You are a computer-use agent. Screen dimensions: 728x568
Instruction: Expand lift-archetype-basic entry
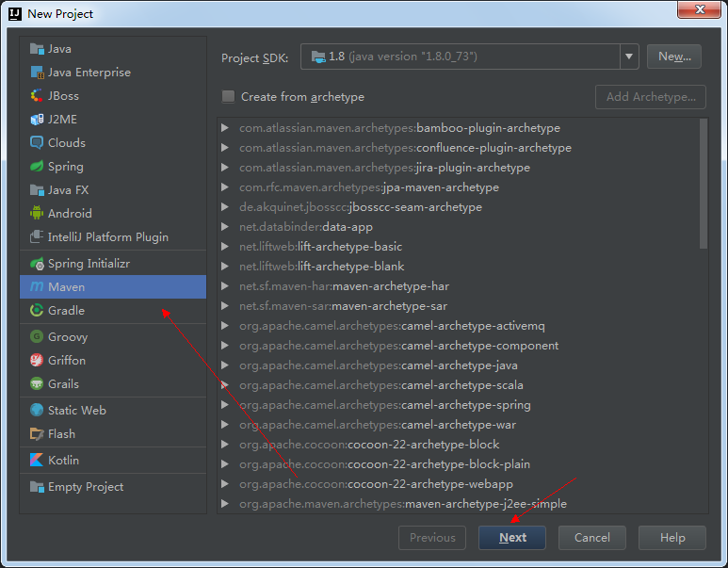tap(225, 247)
